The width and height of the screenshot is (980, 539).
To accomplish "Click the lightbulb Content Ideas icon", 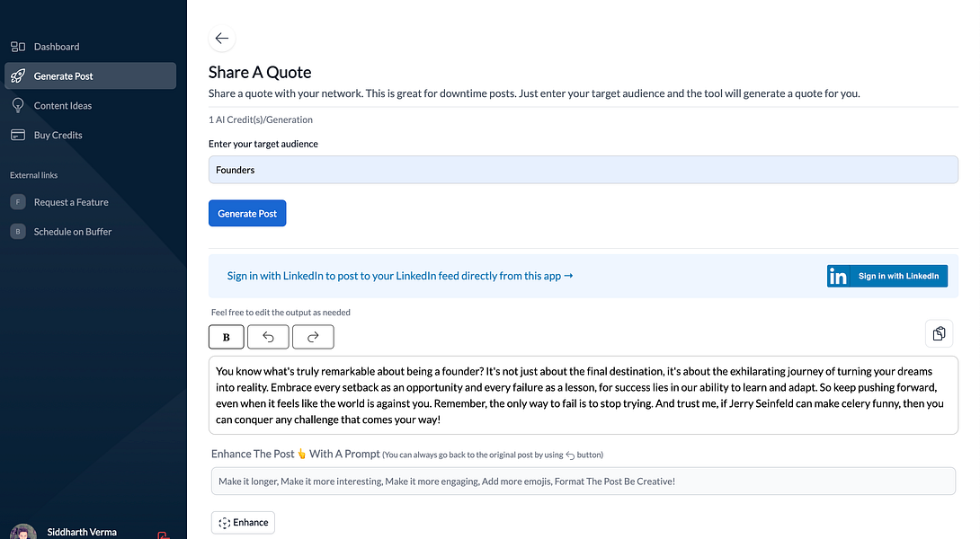I will pos(18,105).
